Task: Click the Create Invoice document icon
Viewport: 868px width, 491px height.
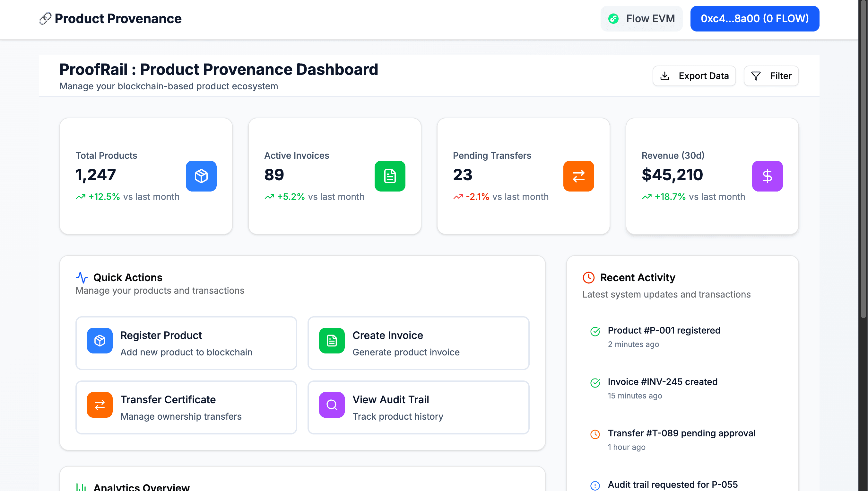Action: point(332,341)
